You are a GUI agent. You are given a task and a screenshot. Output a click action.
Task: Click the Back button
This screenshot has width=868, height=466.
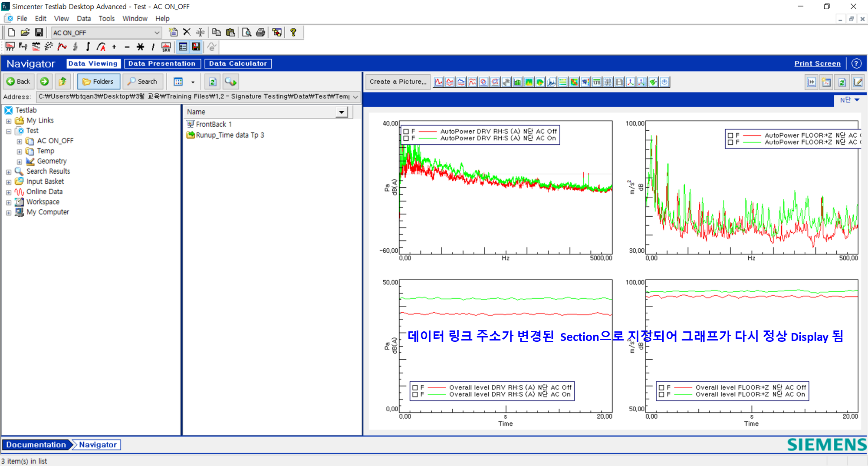(18, 81)
